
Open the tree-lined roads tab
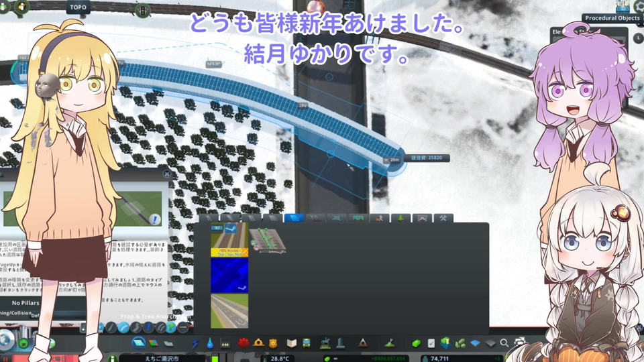tap(401, 218)
